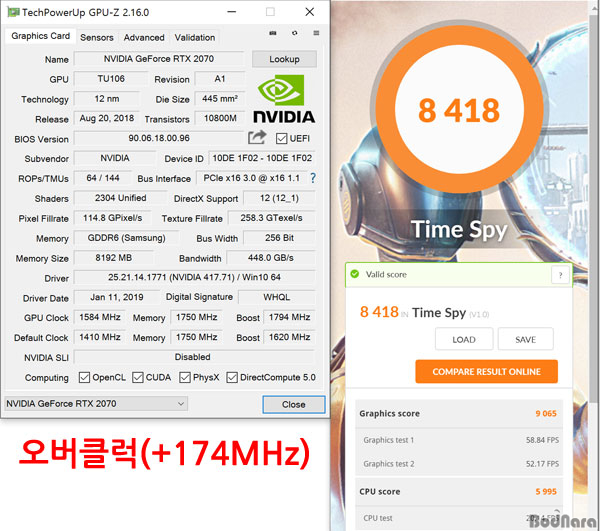Click the Name field NVIDIA GeForce RTX 2070

(159, 59)
